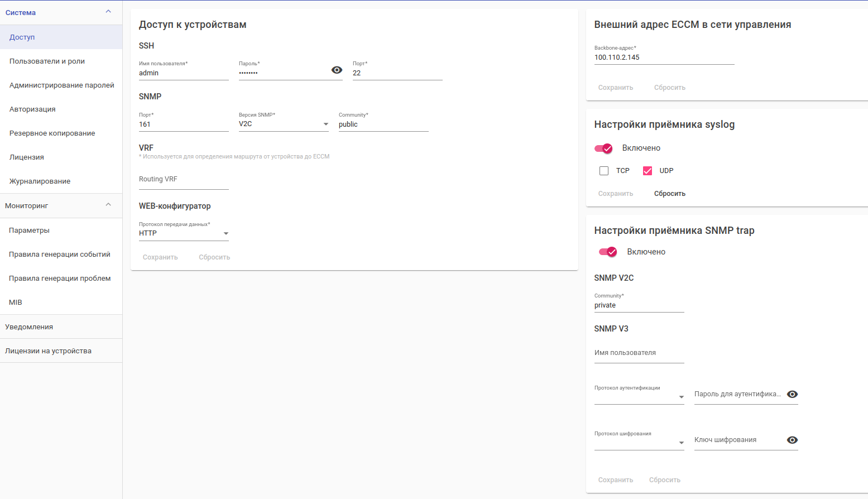The height and width of the screenshot is (499, 868).
Task: Open the Версия SNMP dropdown
Action: click(x=284, y=124)
